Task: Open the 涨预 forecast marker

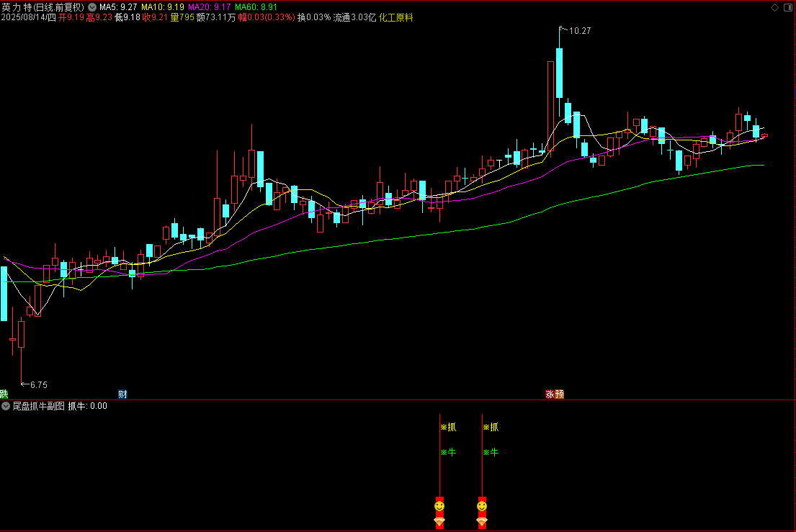Action: pyautogui.click(x=555, y=394)
